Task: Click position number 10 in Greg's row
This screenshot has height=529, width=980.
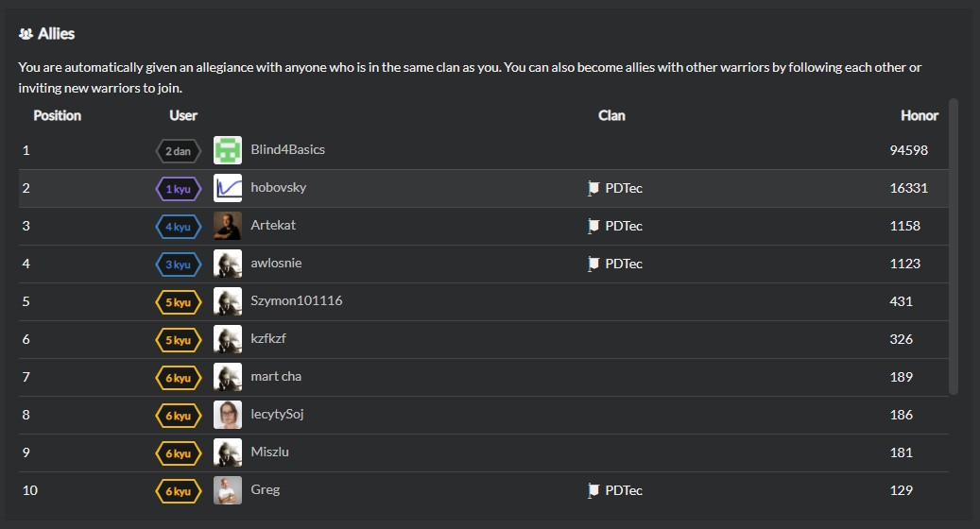Action: tap(30, 490)
